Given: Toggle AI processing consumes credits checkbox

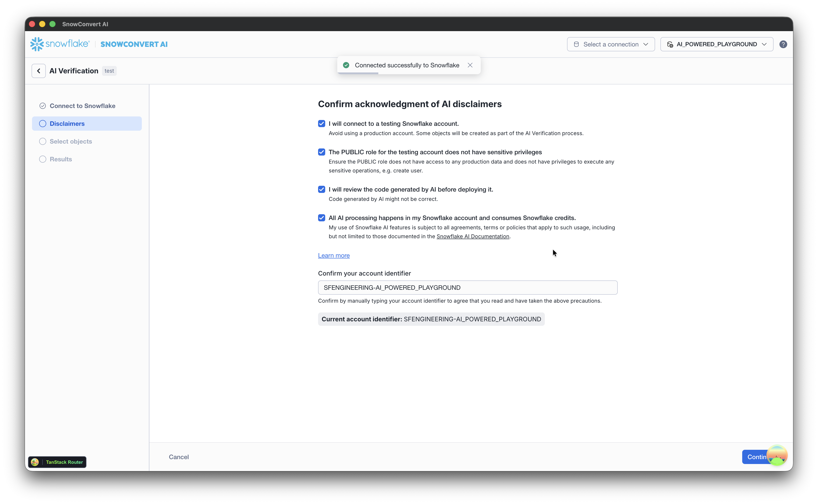Looking at the screenshot, I should (321, 218).
